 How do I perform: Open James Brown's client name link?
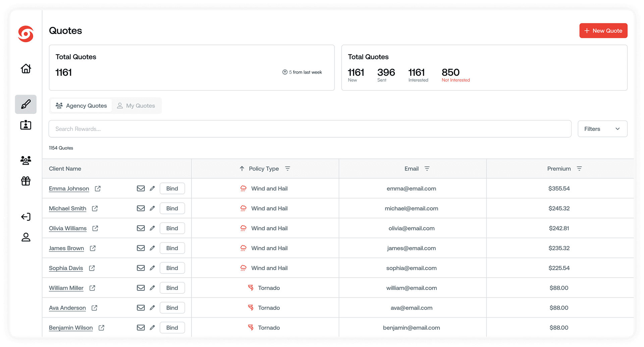click(66, 248)
